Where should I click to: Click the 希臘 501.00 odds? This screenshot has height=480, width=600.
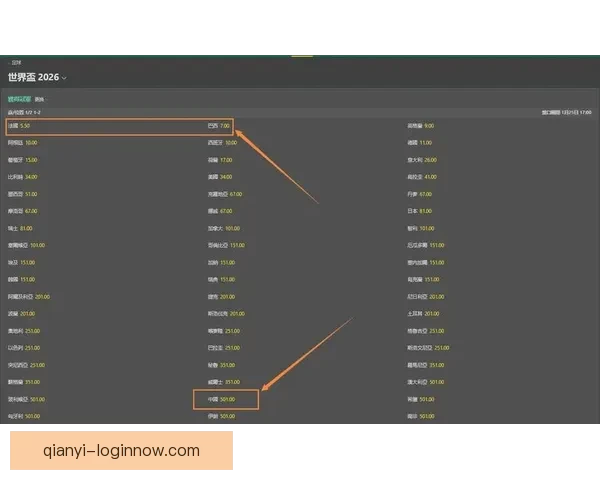point(421,399)
